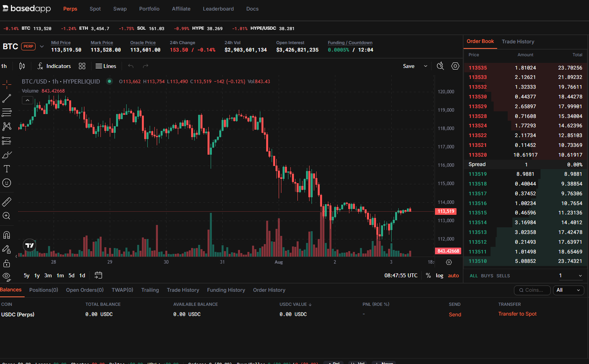
Task: Switch to the Trade History order book tab
Action: 518,41
